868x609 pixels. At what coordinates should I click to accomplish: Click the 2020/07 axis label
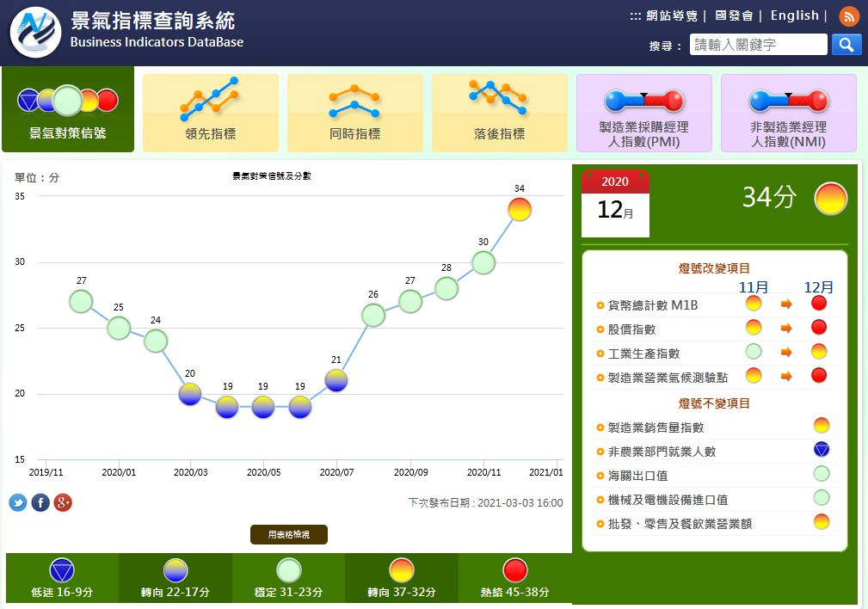pyautogui.click(x=336, y=472)
